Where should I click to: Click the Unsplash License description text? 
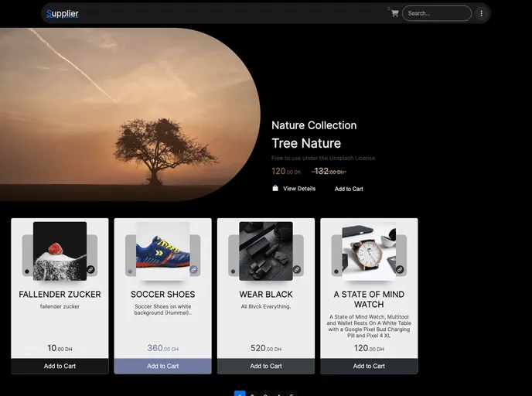(323, 158)
